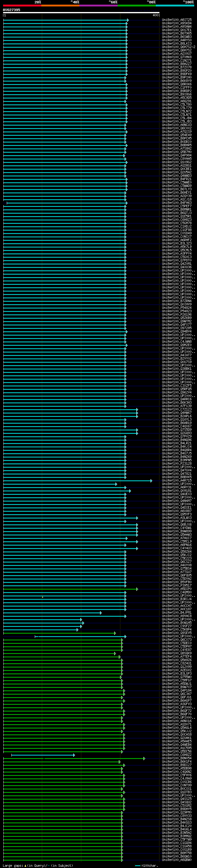
Task: Select the UniRef100_C1NZ71 label
Action: [x=176, y=60]
